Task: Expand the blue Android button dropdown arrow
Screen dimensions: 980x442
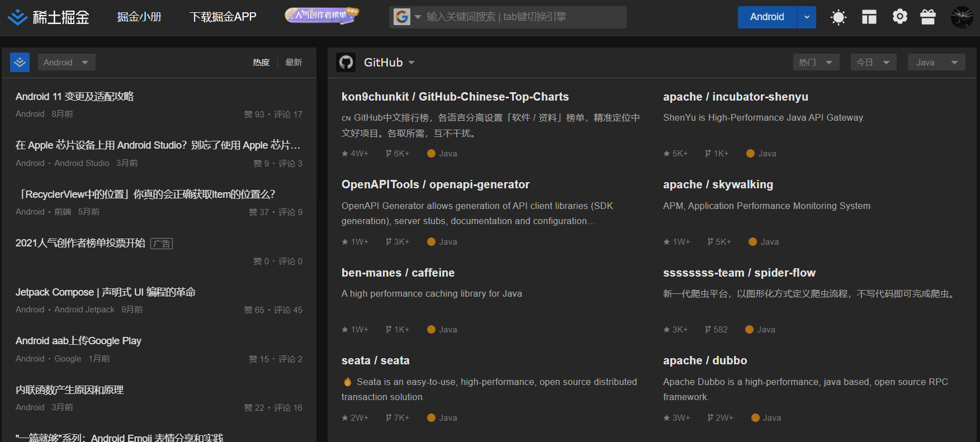Action: click(806, 17)
